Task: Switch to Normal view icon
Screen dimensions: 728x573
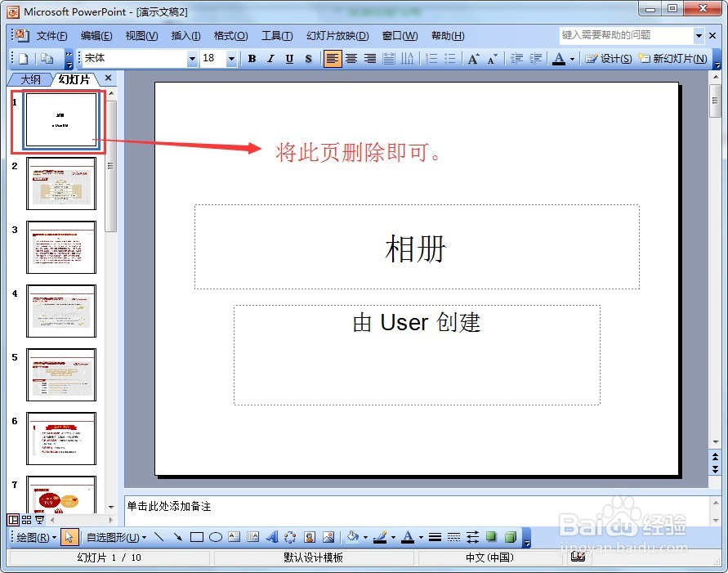Action: pos(13,520)
